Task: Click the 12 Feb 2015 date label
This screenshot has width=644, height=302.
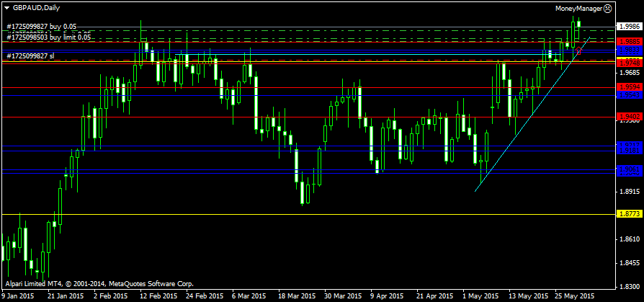Action: [158, 296]
